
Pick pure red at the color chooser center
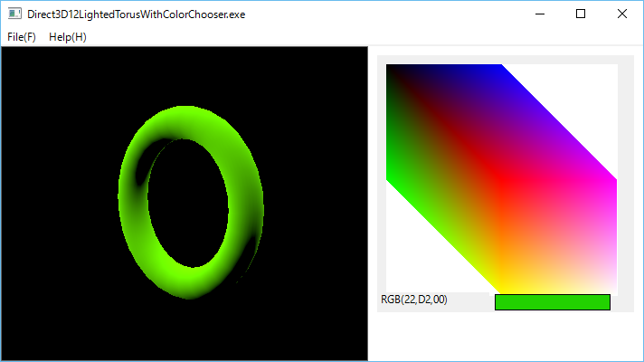point(501,179)
